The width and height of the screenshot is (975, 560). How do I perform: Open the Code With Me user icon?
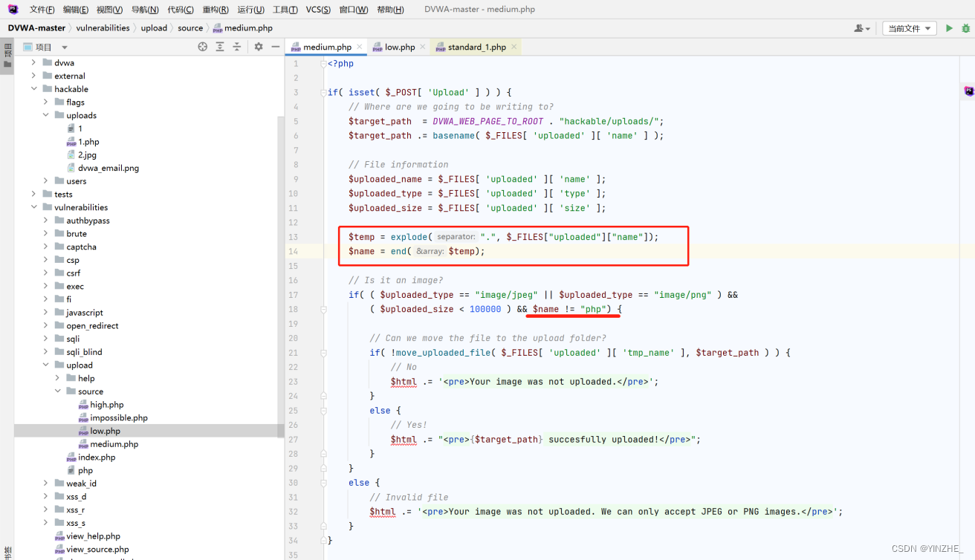[862, 28]
